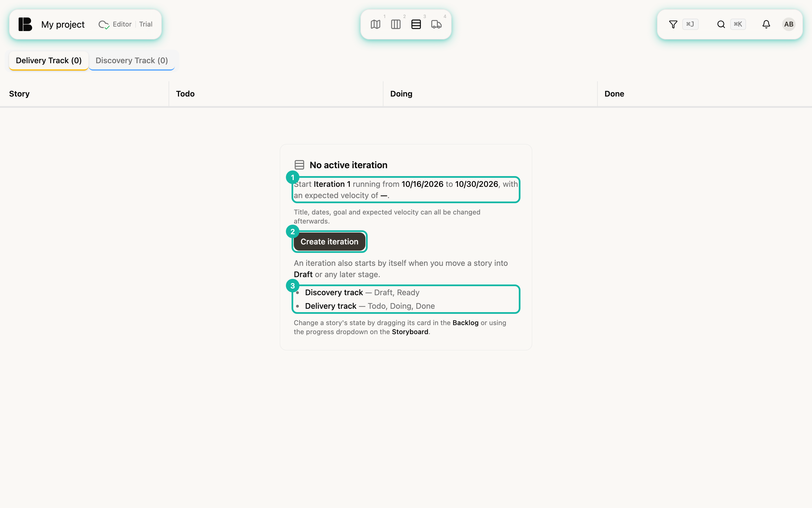Click the Iteration 1 name text
Viewport: 812px width, 508px height.
click(332, 184)
